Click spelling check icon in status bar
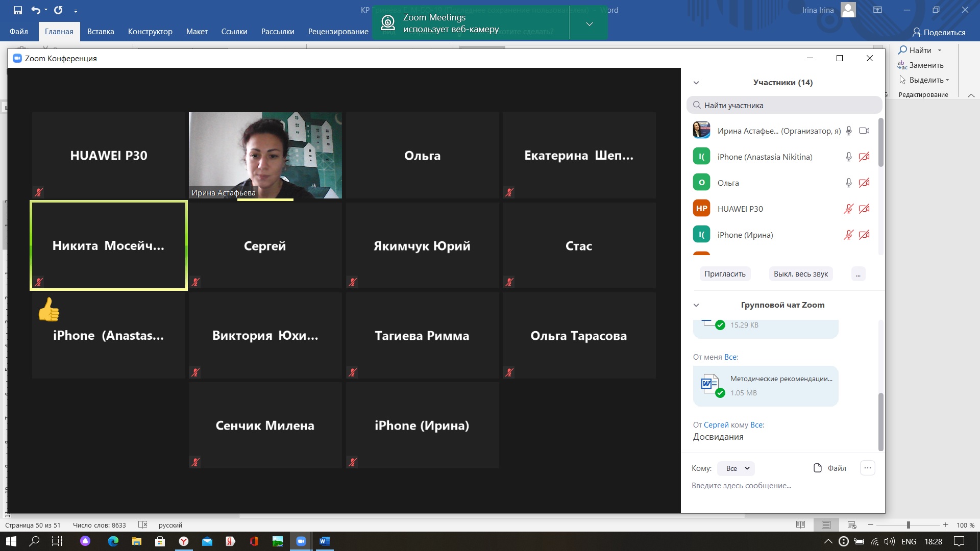The height and width of the screenshot is (551, 980). point(143,525)
